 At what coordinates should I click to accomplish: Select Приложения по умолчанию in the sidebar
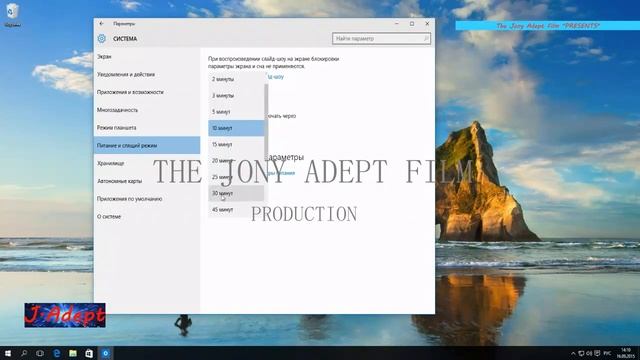[x=147, y=199]
